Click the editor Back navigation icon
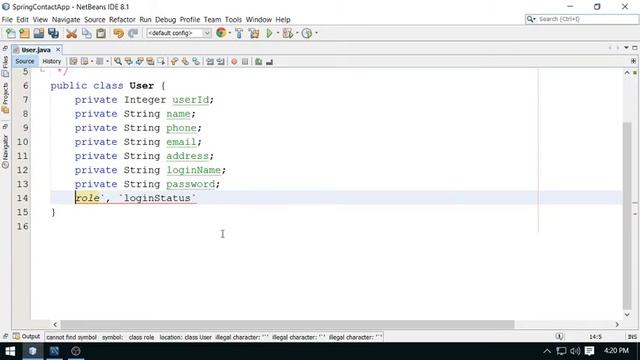This screenshot has height=360, width=640. click(84, 62)
